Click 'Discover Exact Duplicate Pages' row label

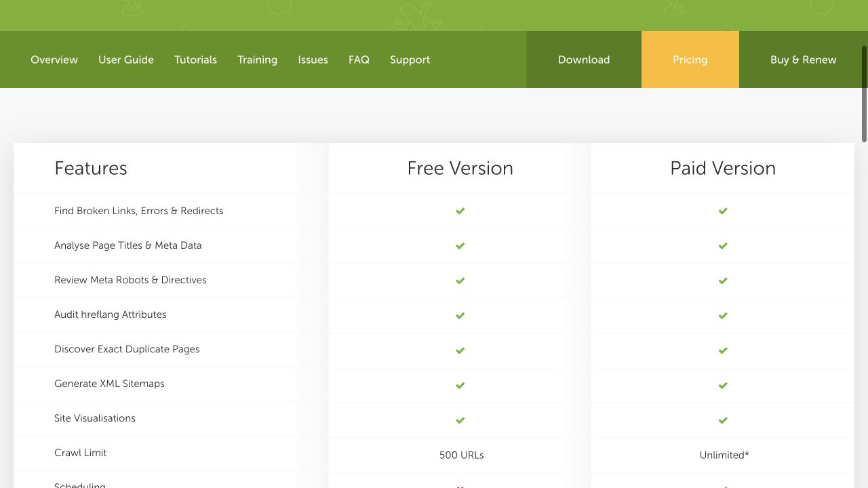(127, 349)
